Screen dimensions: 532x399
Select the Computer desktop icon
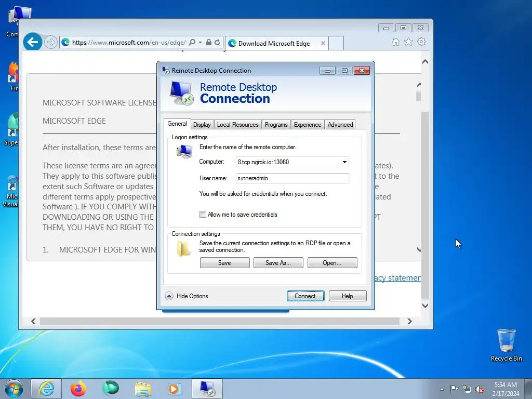14,22
